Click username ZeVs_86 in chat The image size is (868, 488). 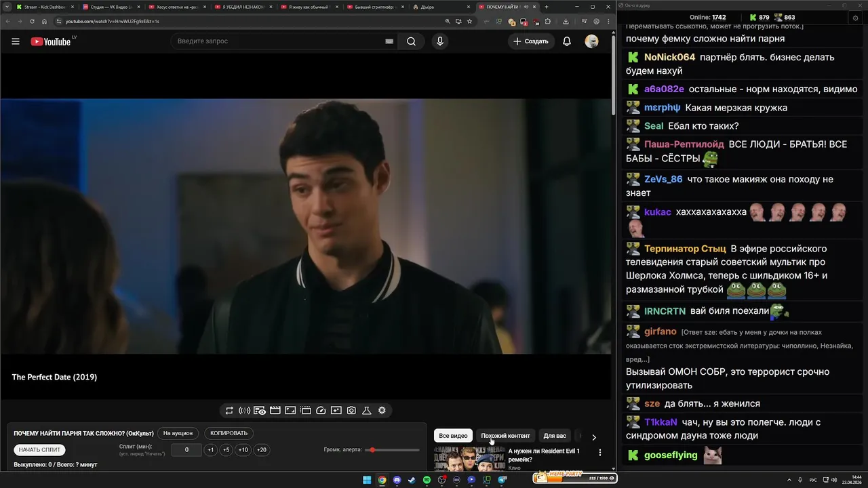pyautogui.click(x=663, y=180)
